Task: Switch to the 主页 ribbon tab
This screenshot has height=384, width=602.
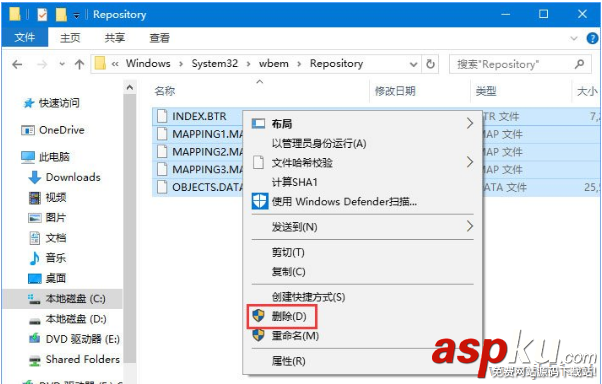Action: 70,38
